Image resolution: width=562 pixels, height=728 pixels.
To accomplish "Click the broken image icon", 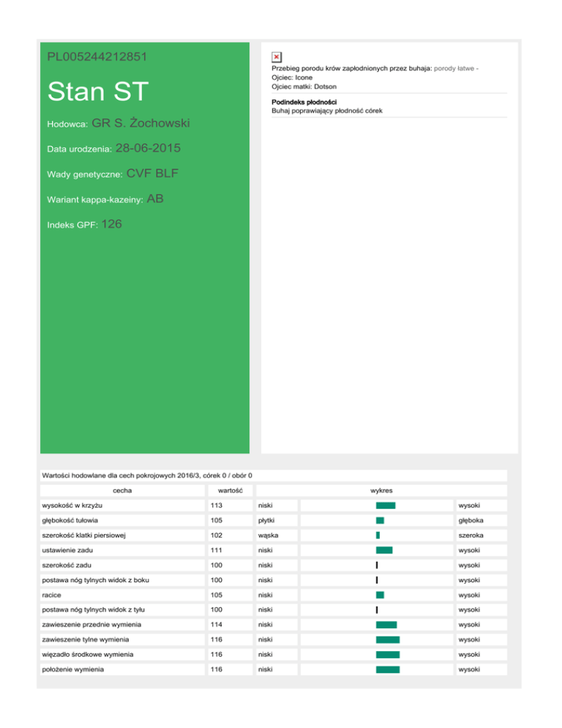I will click(x=276, y=57).
